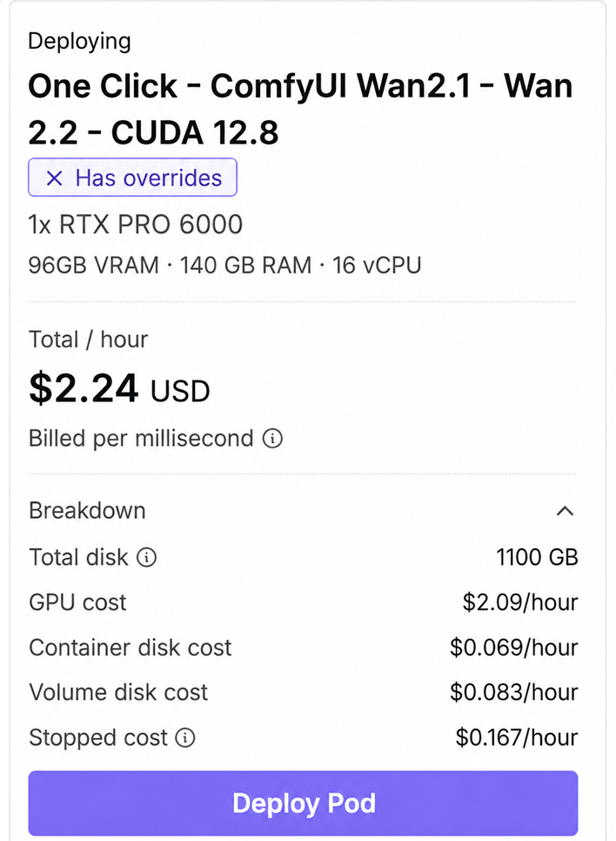
Task: Open info icon next to Billed per millisecond
Action: pos(272,438)
